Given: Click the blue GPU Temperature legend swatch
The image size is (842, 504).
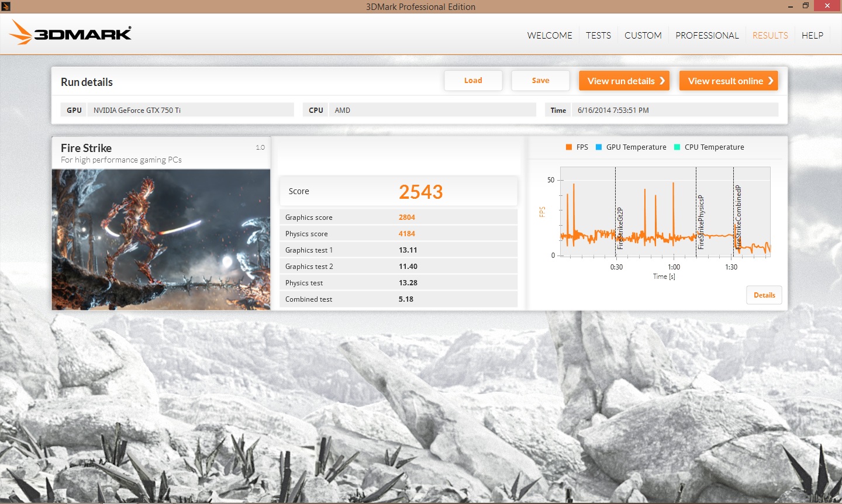Looking at the screenshot, I should click(599, 147).
